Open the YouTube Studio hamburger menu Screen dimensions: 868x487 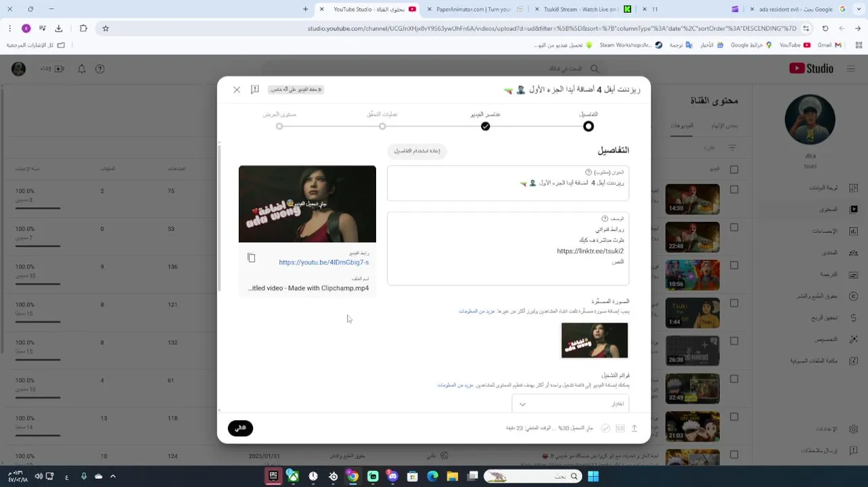pos(851,68)
